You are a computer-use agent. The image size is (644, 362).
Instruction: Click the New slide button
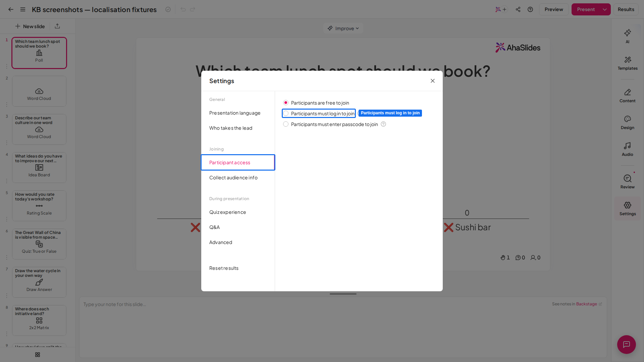30,26
